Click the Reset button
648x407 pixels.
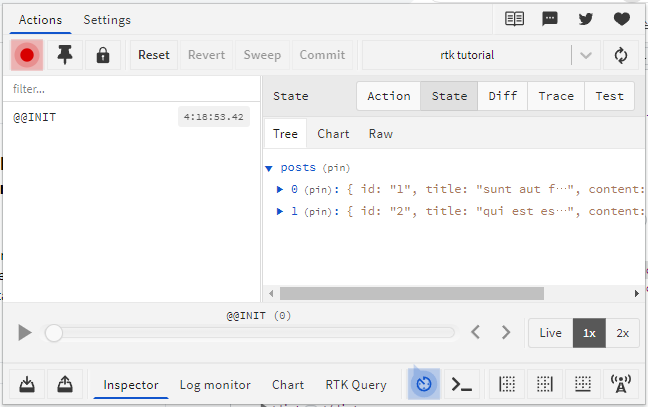coord(153,55)
